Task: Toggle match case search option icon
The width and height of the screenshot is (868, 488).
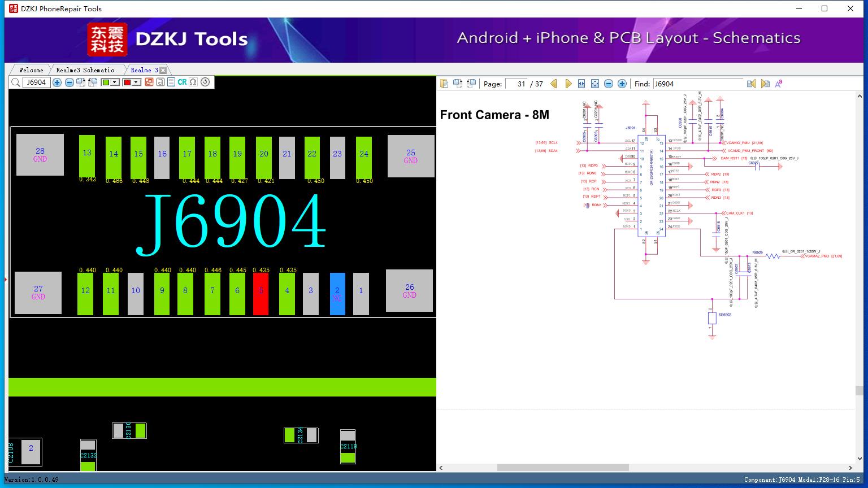Action: tap(779, 84)
